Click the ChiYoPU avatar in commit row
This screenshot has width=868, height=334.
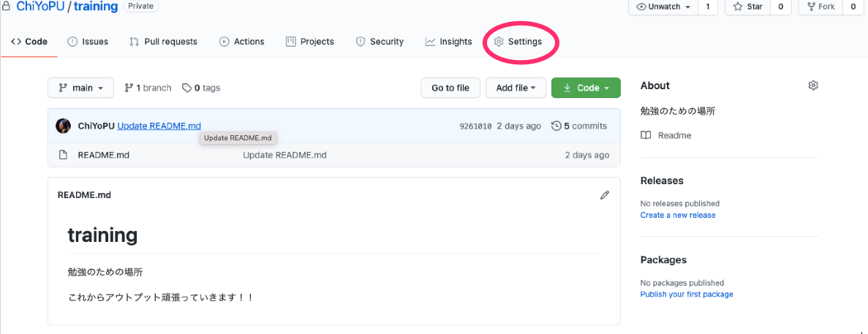[63, 126]
